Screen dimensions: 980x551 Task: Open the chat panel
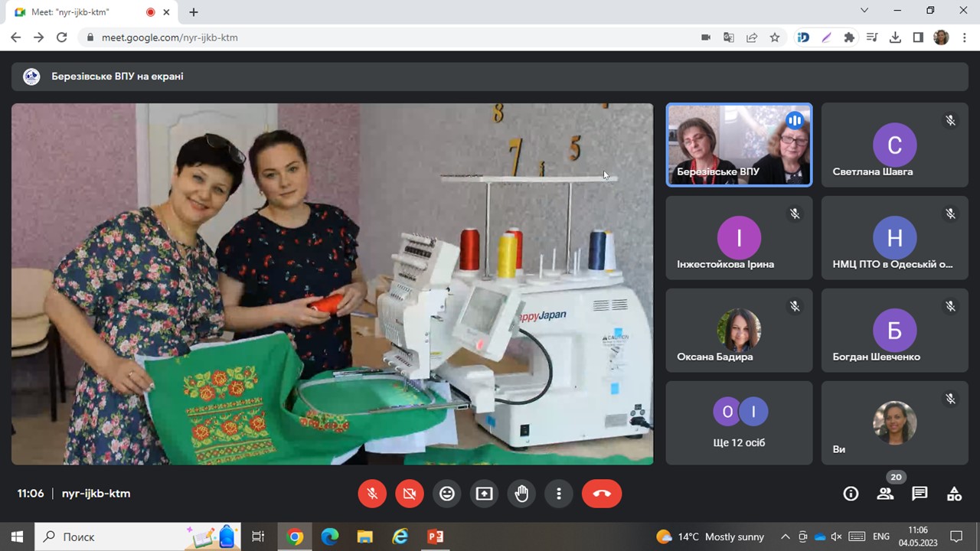(x=920, y=494)
